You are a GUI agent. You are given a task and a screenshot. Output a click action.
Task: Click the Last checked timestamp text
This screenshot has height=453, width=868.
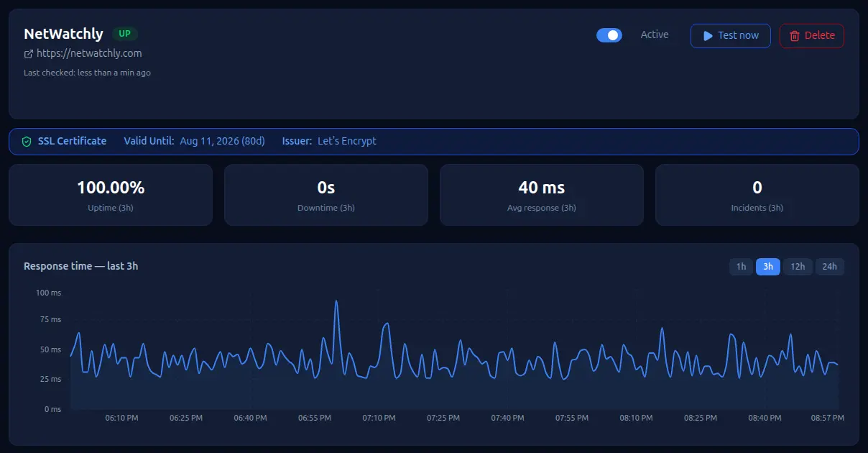(87, 73)
